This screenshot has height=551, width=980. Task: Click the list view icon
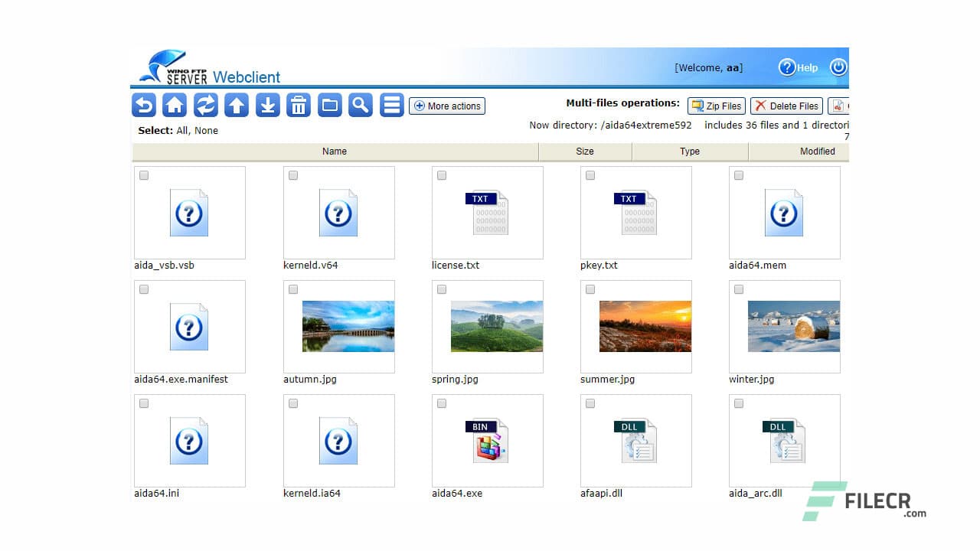pos(391,105)
